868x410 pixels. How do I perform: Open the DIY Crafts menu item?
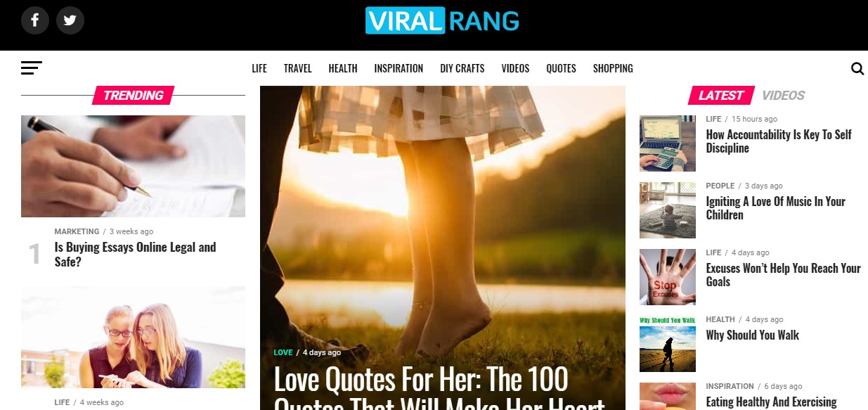[462, 68]
